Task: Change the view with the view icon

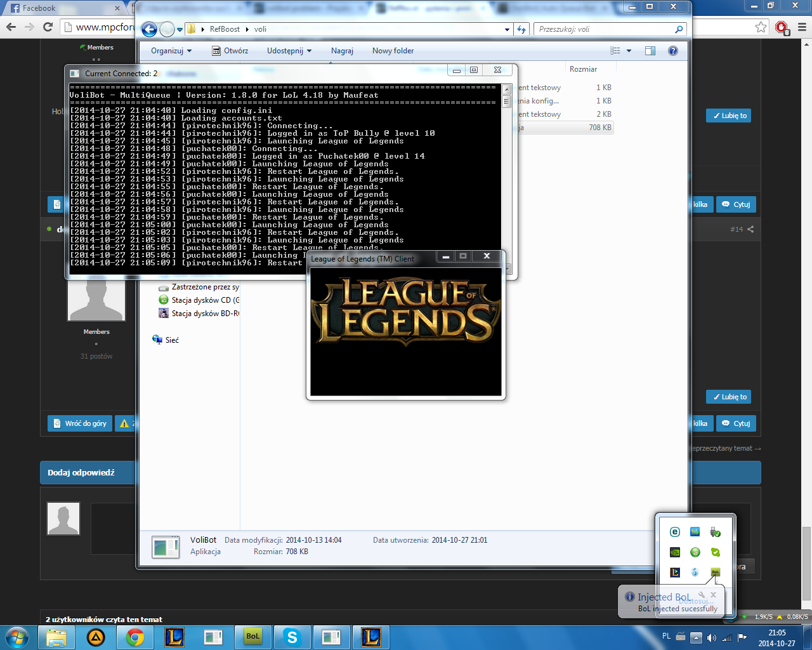Action: 615,51
